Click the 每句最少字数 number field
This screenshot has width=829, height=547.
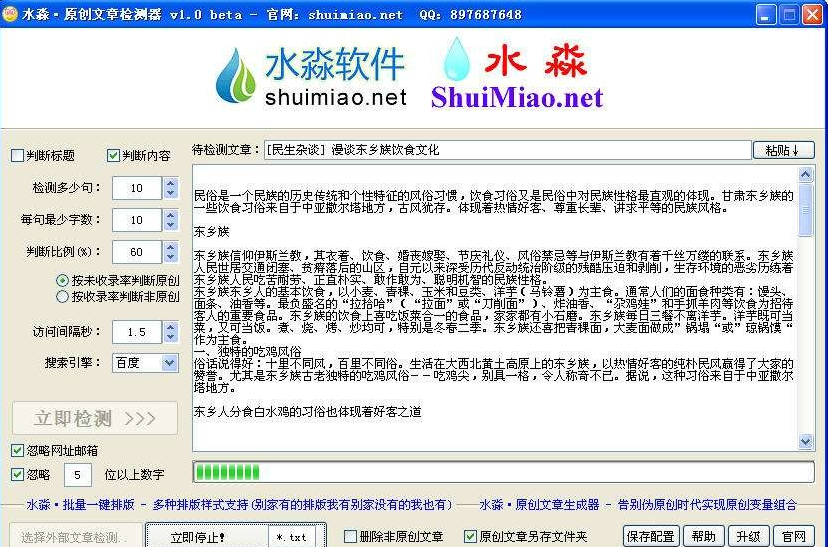(x=137, y=220)
